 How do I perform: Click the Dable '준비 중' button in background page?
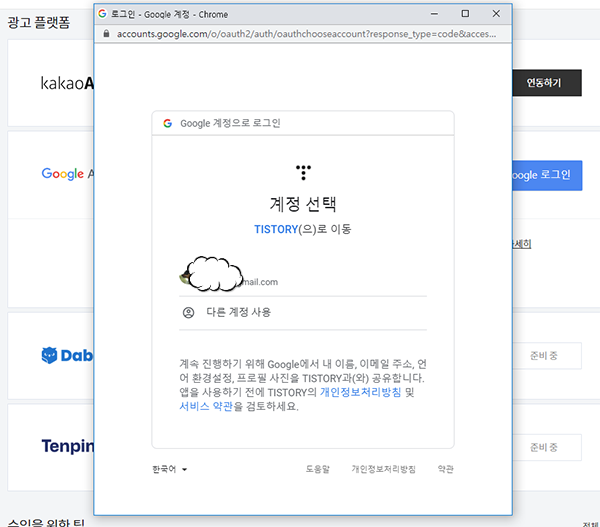[547, 356]
